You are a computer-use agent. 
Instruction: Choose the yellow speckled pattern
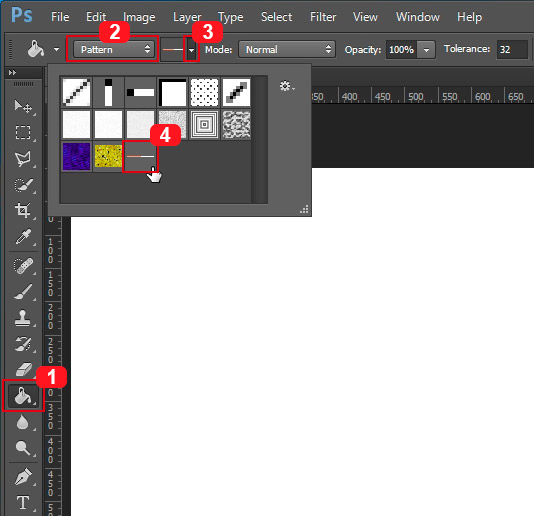coord(108,156)
